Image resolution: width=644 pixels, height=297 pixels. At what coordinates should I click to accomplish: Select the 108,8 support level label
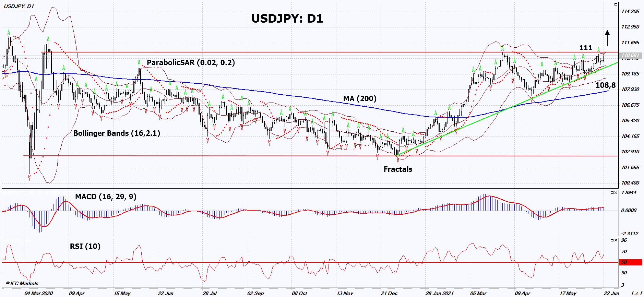(x=605, y=85)
